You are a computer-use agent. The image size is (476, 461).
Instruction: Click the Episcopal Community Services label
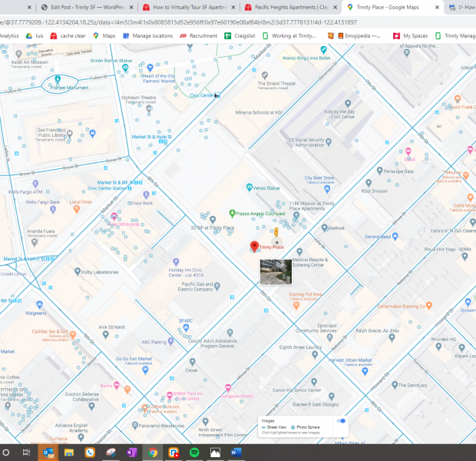tap(316, 328)
